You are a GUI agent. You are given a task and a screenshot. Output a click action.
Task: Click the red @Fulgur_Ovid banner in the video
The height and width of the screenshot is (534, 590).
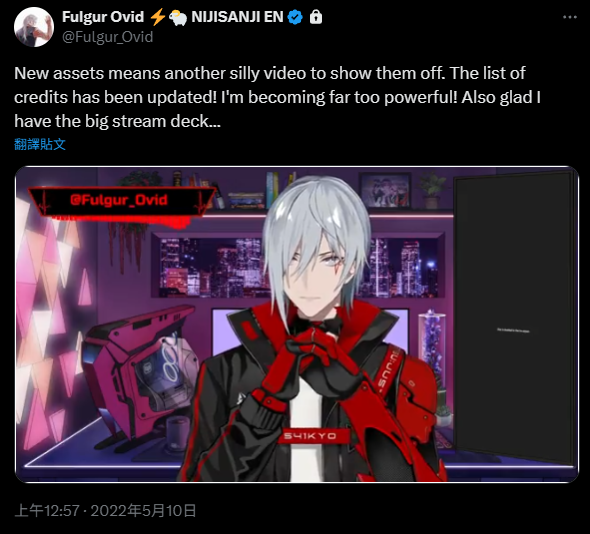coord(119,200)
